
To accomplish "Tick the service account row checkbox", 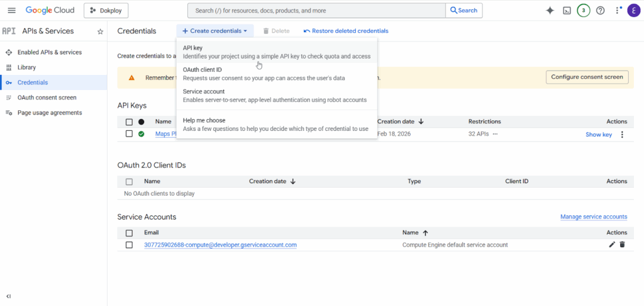I will (x=129, y=245).
